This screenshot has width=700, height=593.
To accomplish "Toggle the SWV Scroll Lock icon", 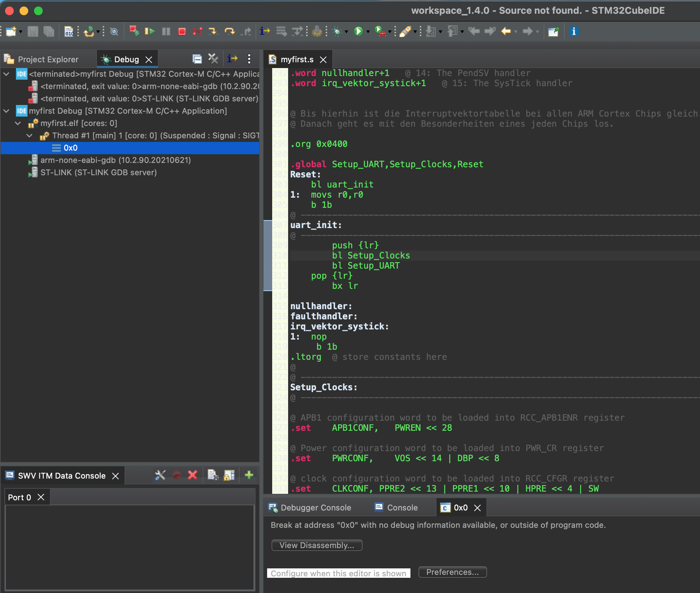I will point(229,475).
